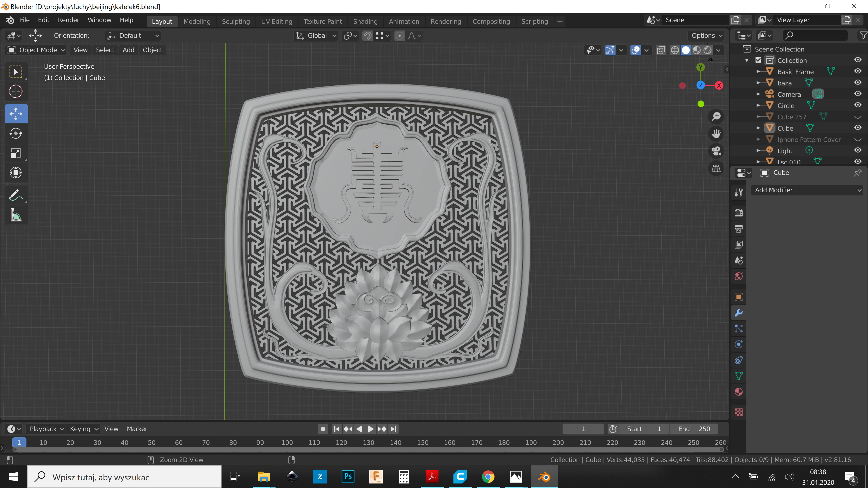Hide the Basic Frame object
Screen dimensions: 868x488
click(858, 71)
